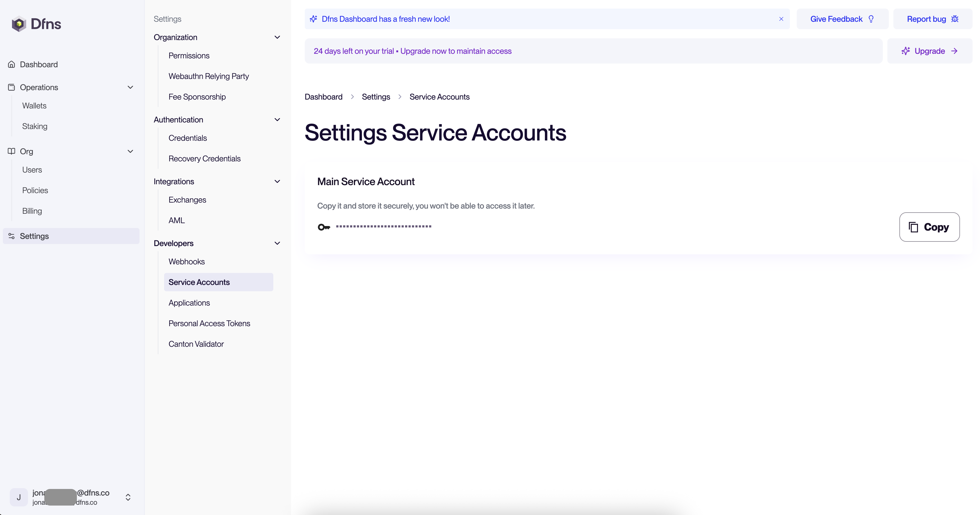Click the Org book icon
This screenshot has height=515, width=980.
coord(11,151)
